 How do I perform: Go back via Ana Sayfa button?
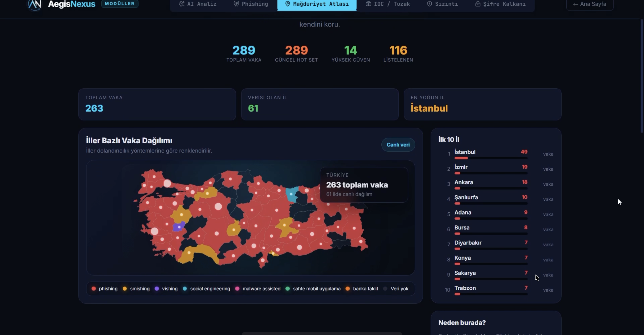pos(590,4)
